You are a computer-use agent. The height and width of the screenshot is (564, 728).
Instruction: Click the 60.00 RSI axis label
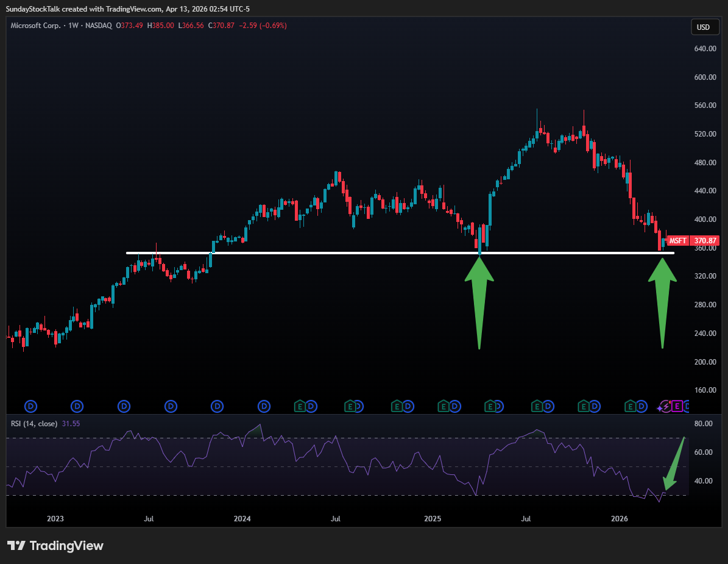coord(704,452)
